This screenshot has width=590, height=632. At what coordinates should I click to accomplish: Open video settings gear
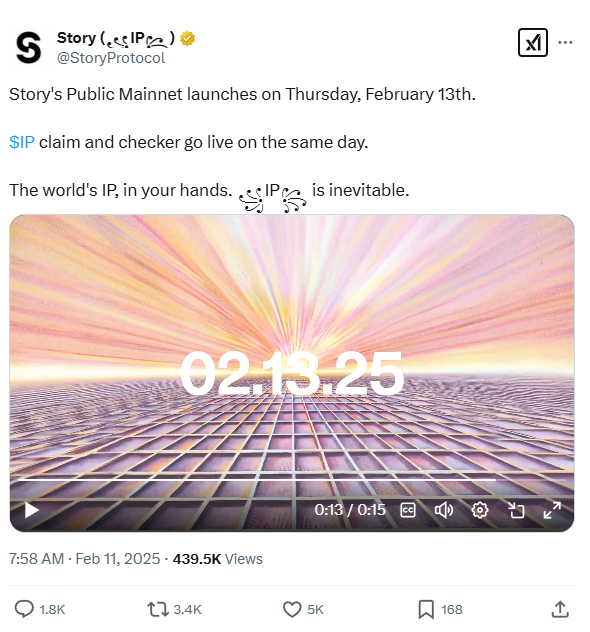480,510
